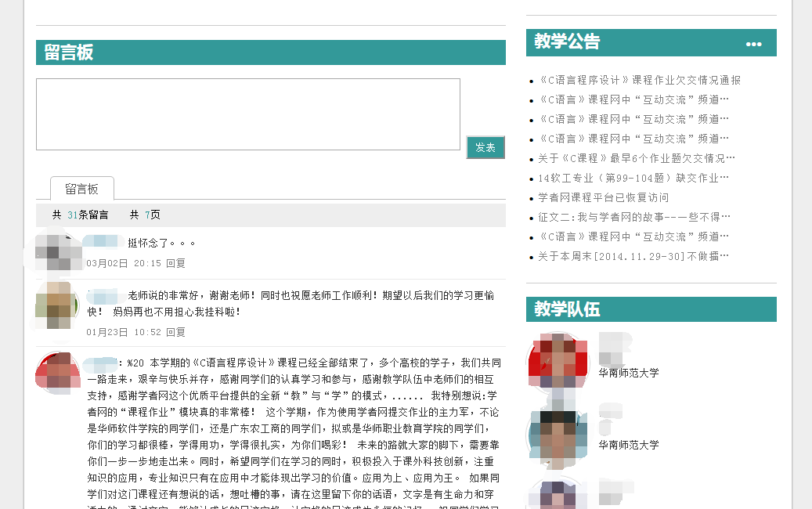The width and height of the screenshot is (812, 509).
Task: Click third teacher photo in 教学队伍
Action: point(558,493)
